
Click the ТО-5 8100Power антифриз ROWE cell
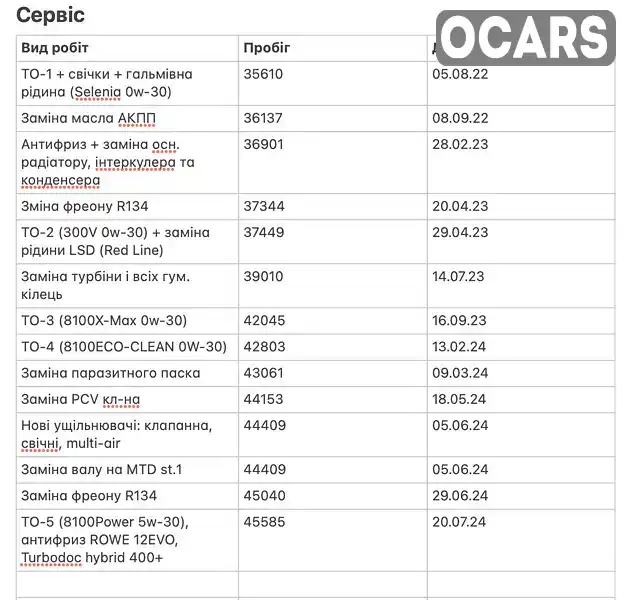(127, 540)
